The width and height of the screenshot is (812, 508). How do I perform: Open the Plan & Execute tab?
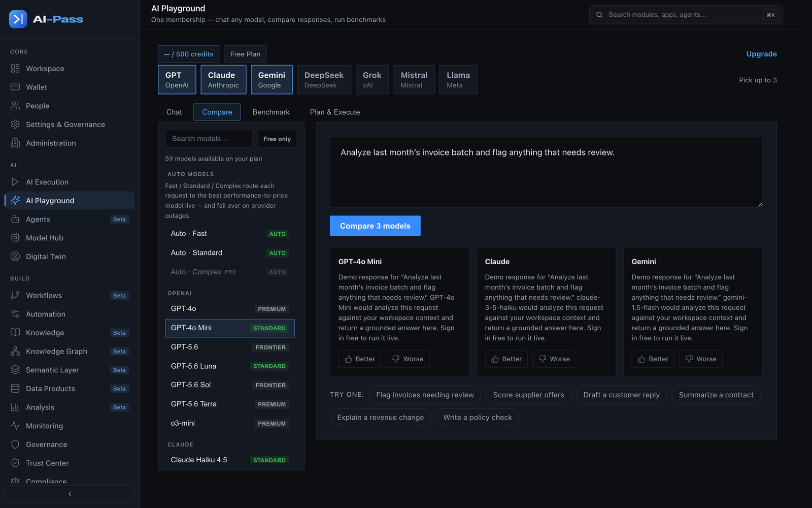[x=335, y=112]
